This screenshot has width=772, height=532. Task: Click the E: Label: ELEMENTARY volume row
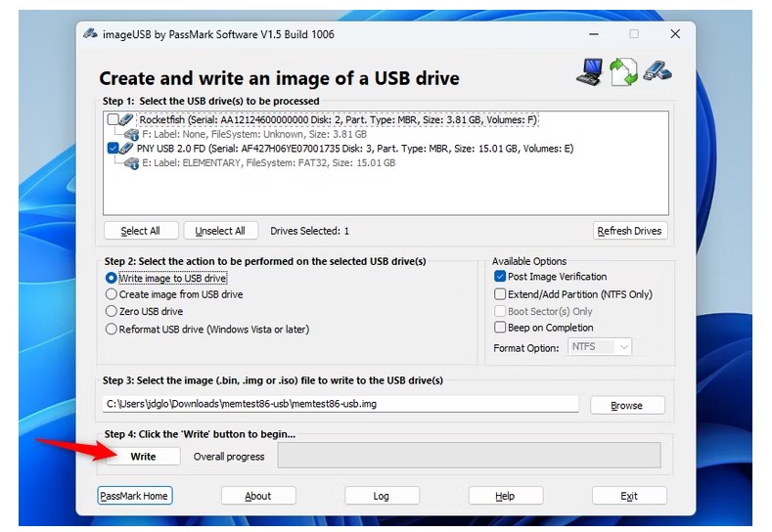click(x=268, y=163)
